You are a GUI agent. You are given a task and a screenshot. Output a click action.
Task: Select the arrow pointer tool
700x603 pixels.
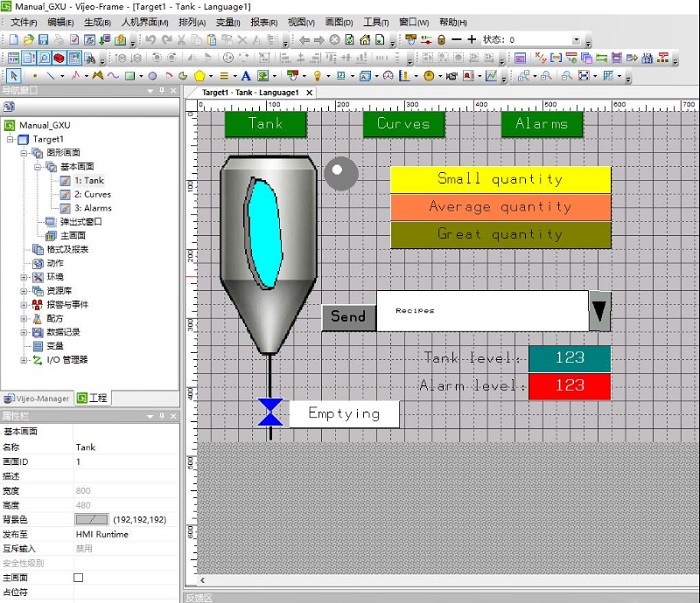tap(14, 76)
